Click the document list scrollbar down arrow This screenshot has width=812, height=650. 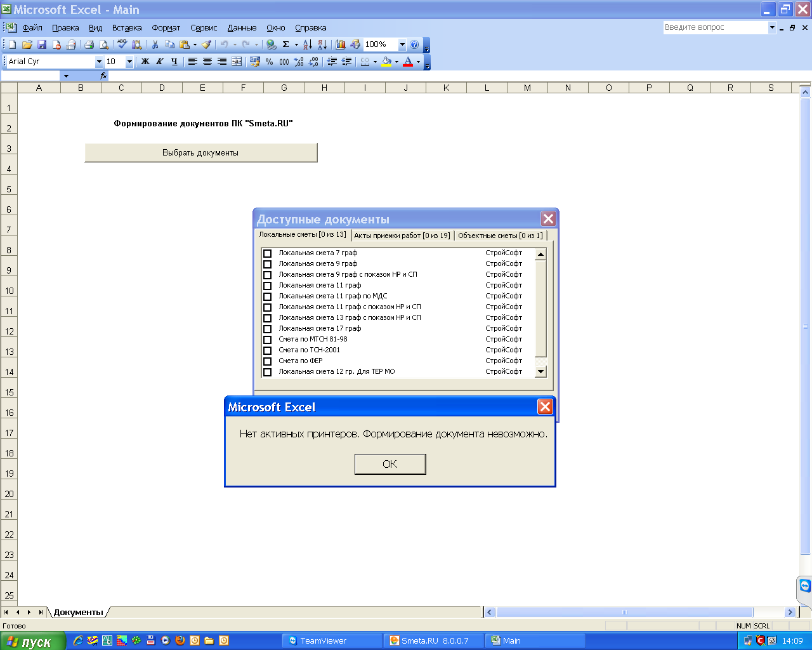[x=540, y=372]
